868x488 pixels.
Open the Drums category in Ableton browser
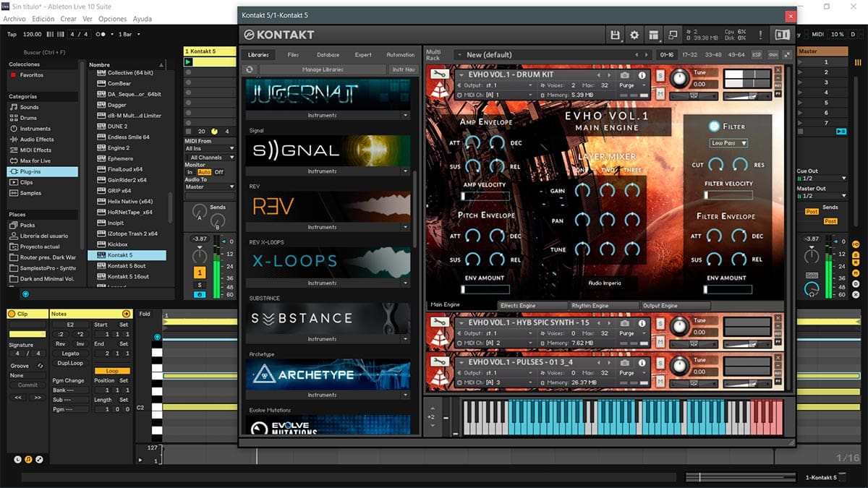[28, 118]
